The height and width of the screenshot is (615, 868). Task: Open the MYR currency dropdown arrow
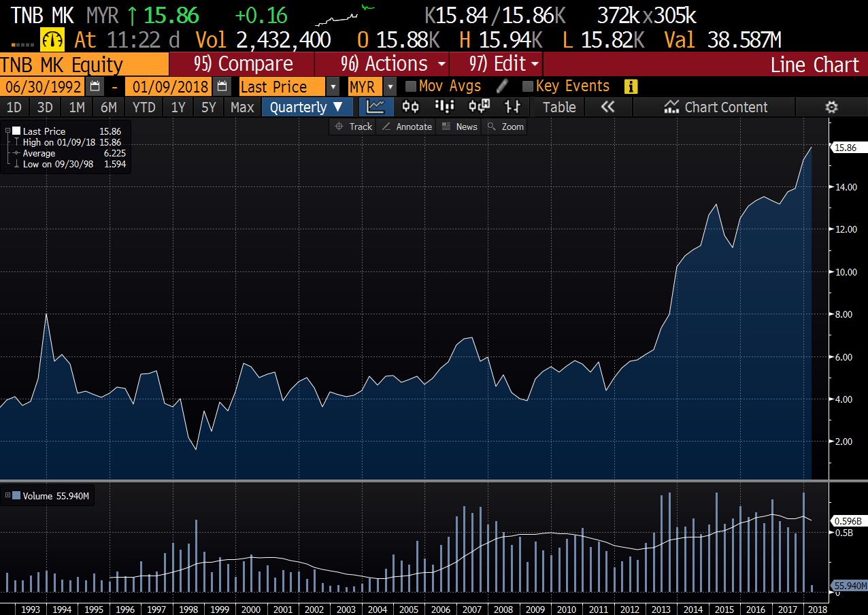coord(390,86)
